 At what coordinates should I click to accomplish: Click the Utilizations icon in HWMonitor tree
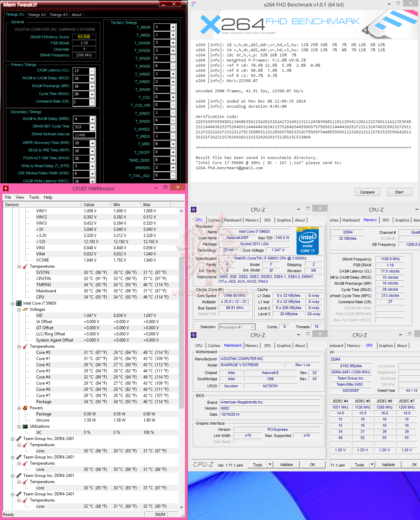[25, 426]
